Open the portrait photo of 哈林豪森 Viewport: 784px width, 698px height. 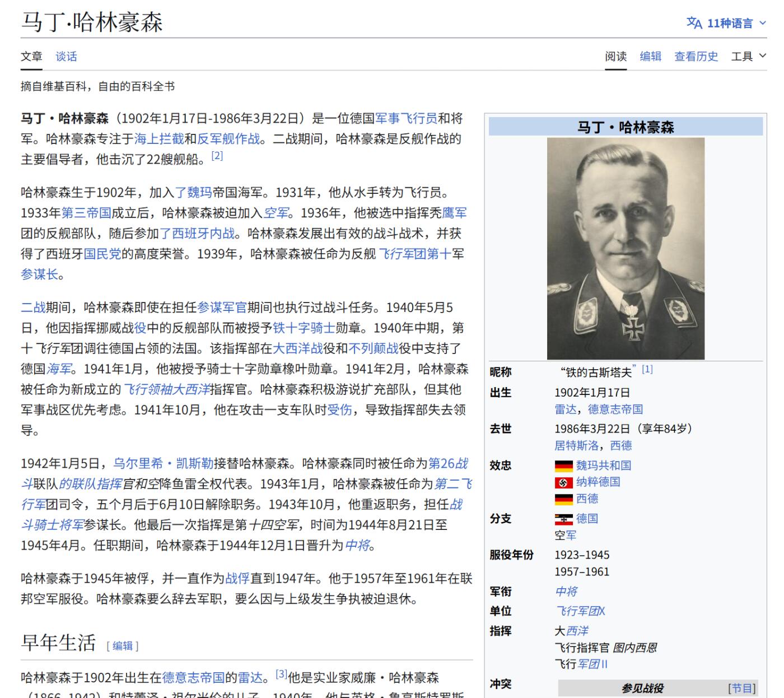pos(626,248)
